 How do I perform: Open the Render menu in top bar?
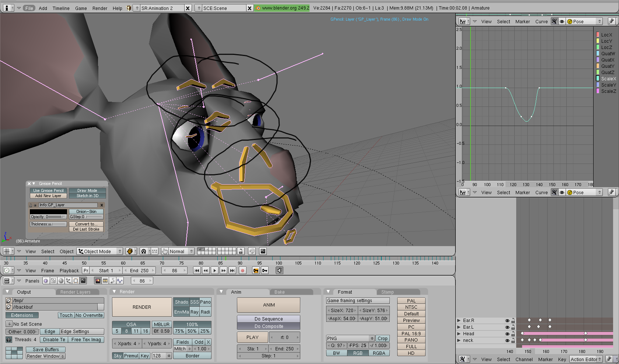pyautogui.click(x=100, y=8)
